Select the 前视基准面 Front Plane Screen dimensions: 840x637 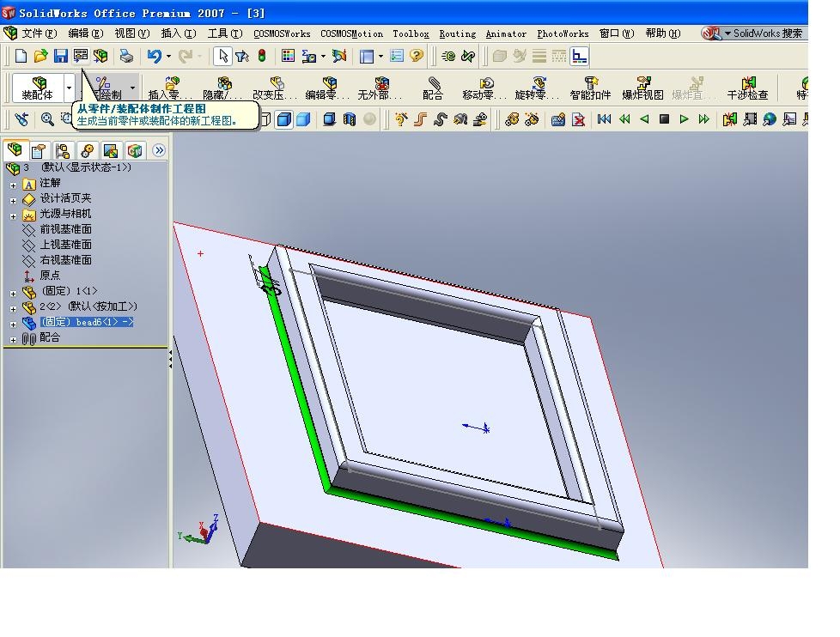(65, 229)
